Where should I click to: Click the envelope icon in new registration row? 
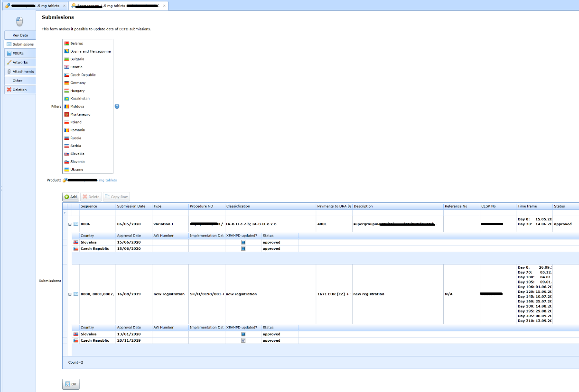[x=75, y=294]
